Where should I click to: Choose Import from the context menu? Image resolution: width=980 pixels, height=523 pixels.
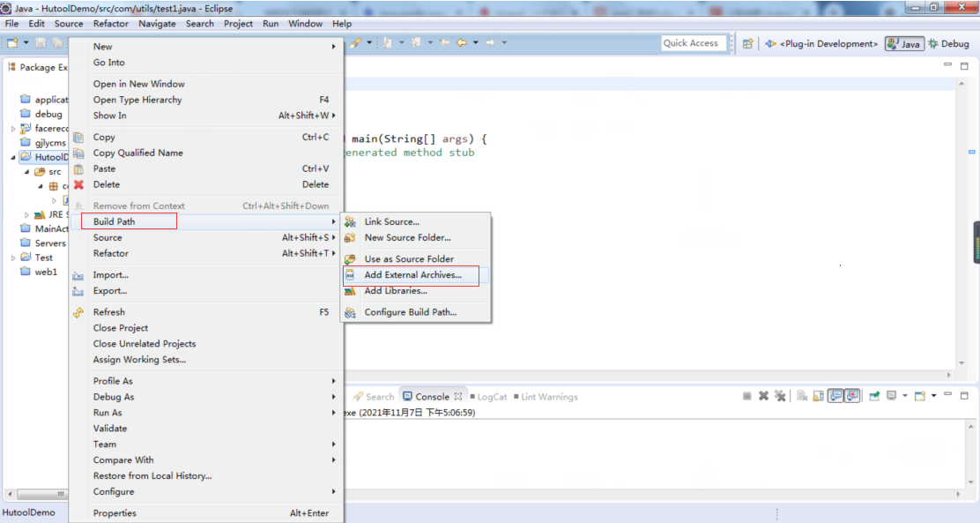pyautogui.click(x=206, y=274)
